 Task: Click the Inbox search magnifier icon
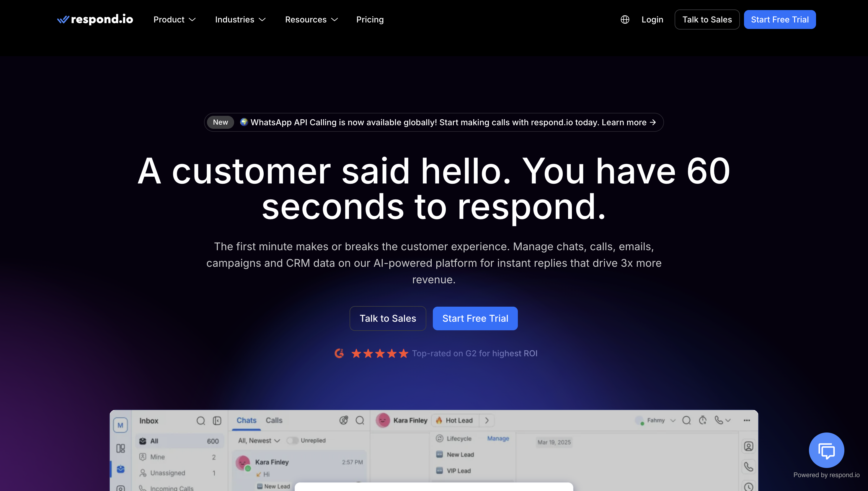[x=200, y=420]
